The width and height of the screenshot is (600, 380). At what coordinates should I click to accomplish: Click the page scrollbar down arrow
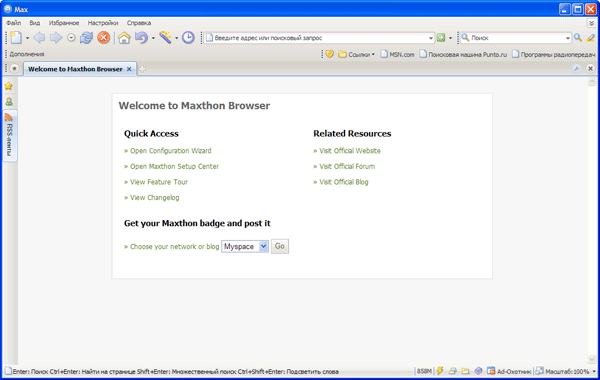[592, 360]
